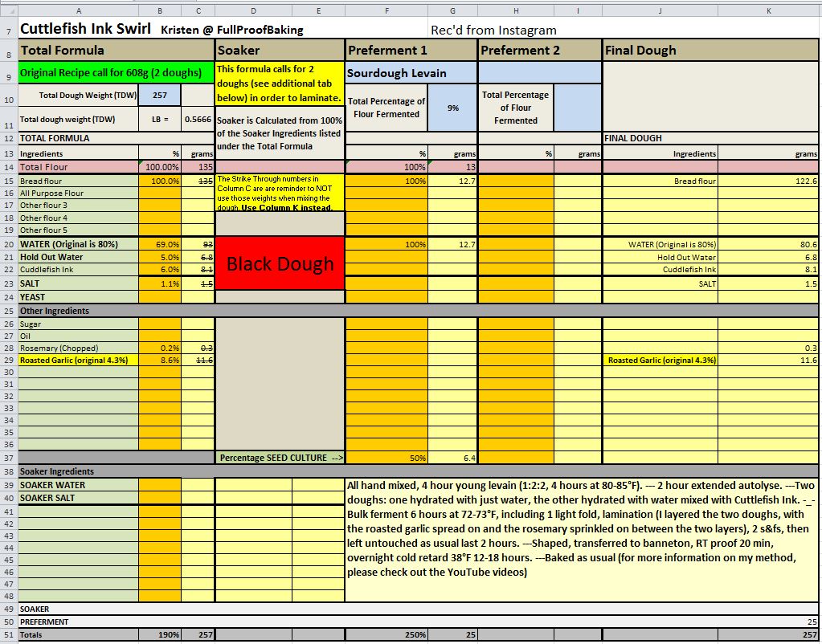The height and width of the screenshot is (644, 822).
Task: Click Final Dough Cuddlefish Ink value 8.1
Action: [768, 269]
